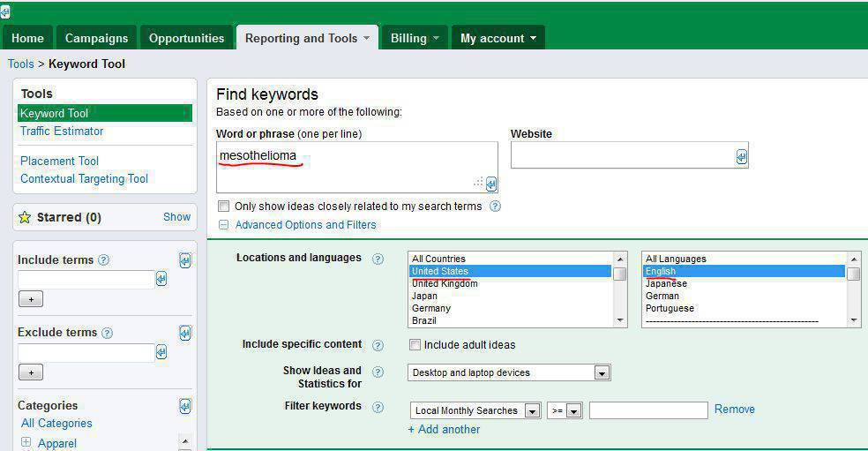Click the Include terms text field
The width and height of the screenshot is (868, 451).
point(86,279)
